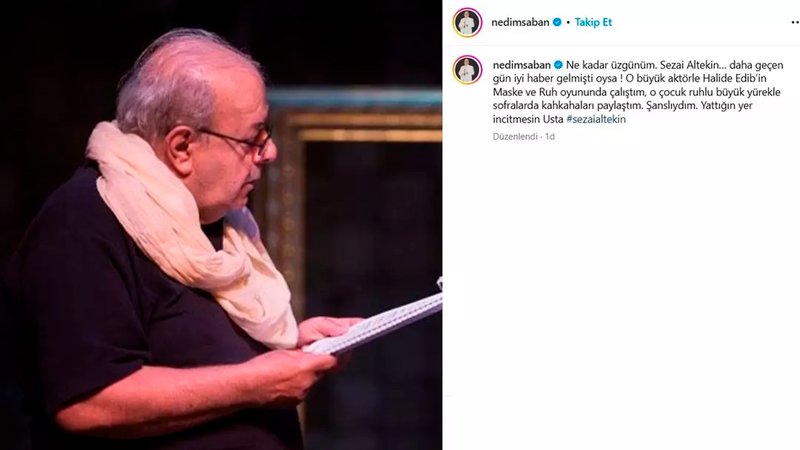This screenshot has height=450, width=800.
Task: Click the caption nedimsaban profile avatar
Action: (467, 69)
